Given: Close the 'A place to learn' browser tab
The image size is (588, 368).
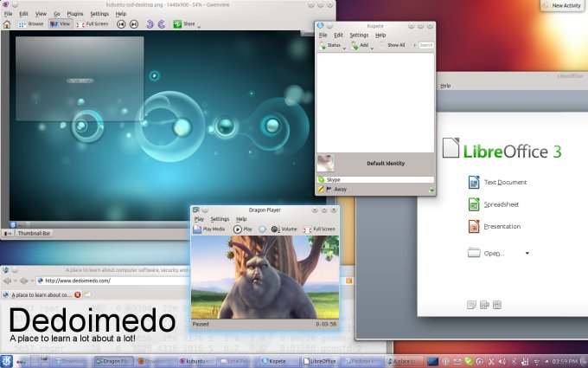Looking at the screenshot, I should tap(78, 294).
